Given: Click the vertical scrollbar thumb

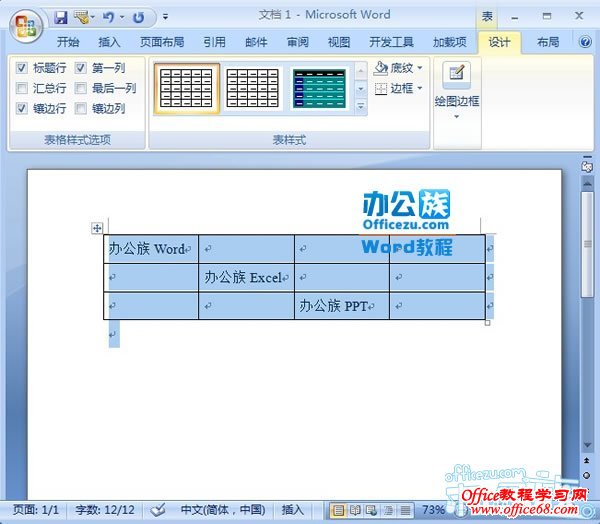Looking at the screenshot, I should (x=587, y=244).
